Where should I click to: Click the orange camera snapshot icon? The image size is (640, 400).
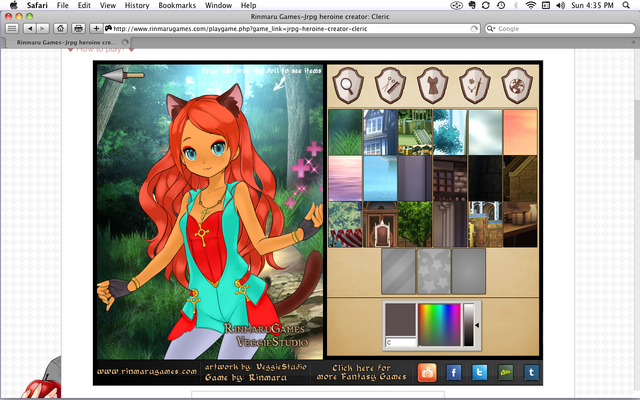(427, 372)
